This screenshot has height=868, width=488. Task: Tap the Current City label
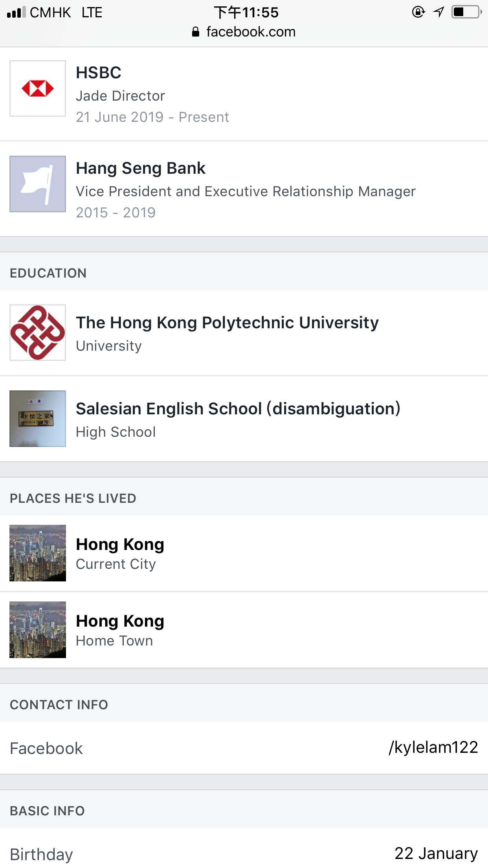coord(116,564)
